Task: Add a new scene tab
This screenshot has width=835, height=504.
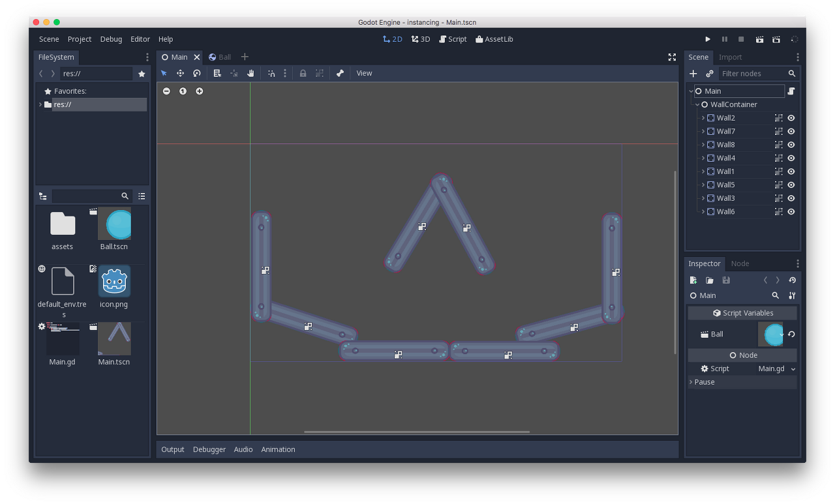Action: pos(245,57)
